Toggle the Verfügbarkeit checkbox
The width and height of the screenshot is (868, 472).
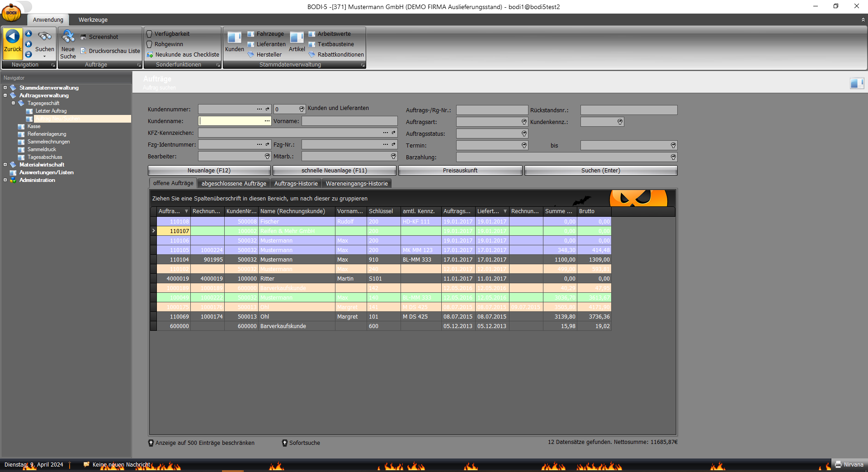tap(150, 34)
